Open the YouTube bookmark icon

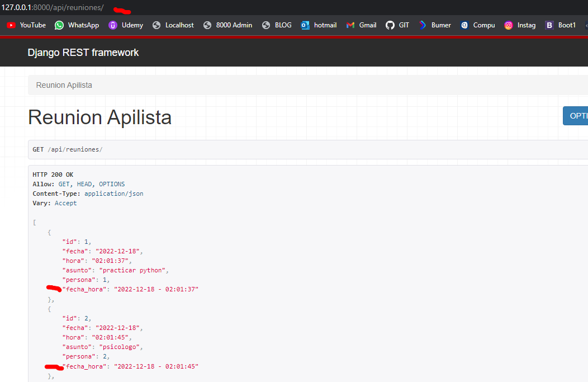point(11,25)
